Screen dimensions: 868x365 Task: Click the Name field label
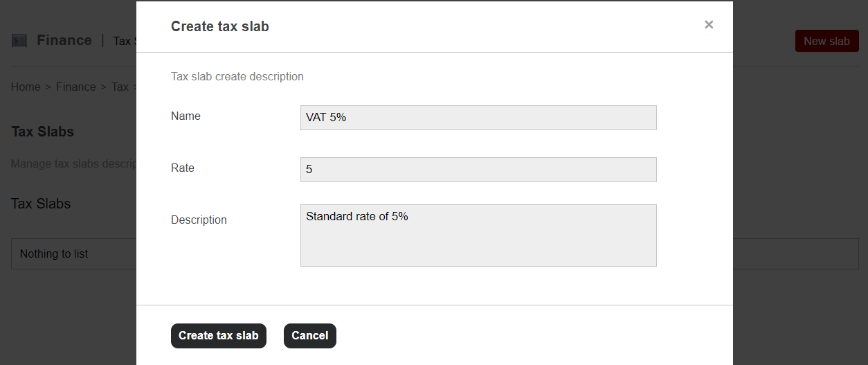pos(186,116)
